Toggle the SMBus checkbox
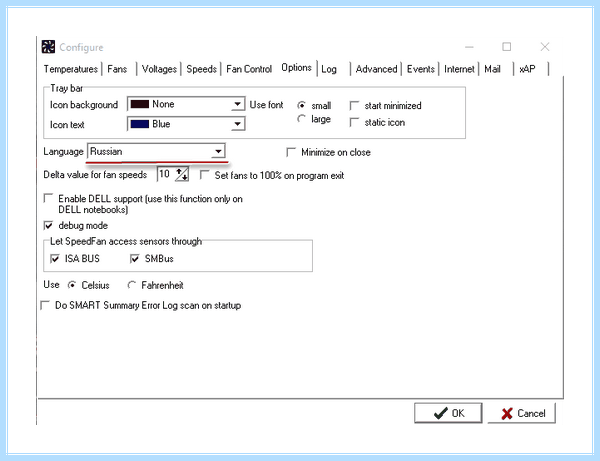600x461 pixels. (134, 259)
